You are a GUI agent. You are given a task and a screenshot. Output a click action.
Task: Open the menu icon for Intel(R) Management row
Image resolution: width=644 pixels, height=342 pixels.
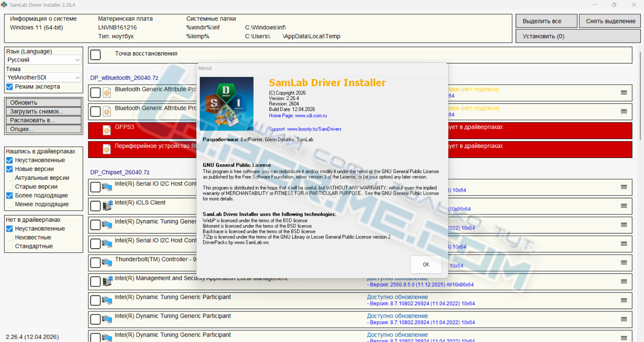click(x=624, y=282)
